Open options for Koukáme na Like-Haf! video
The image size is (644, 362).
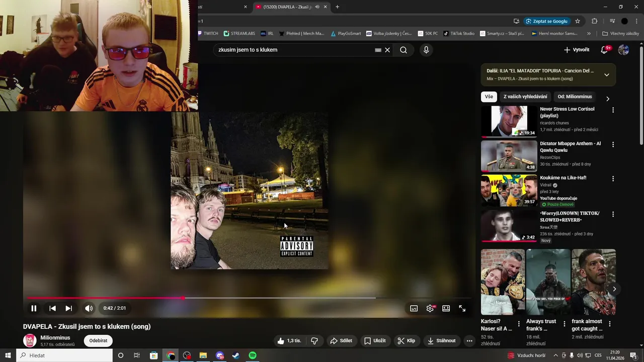613,178
